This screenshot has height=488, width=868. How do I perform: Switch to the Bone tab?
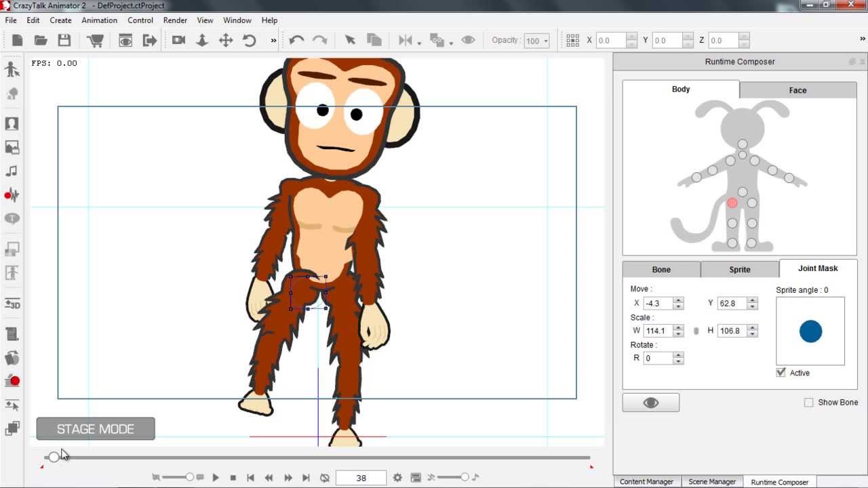click(661, 270)
